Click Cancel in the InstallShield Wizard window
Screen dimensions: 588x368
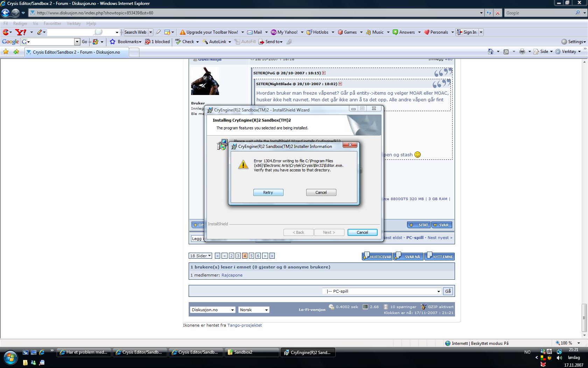coord(362,232)
